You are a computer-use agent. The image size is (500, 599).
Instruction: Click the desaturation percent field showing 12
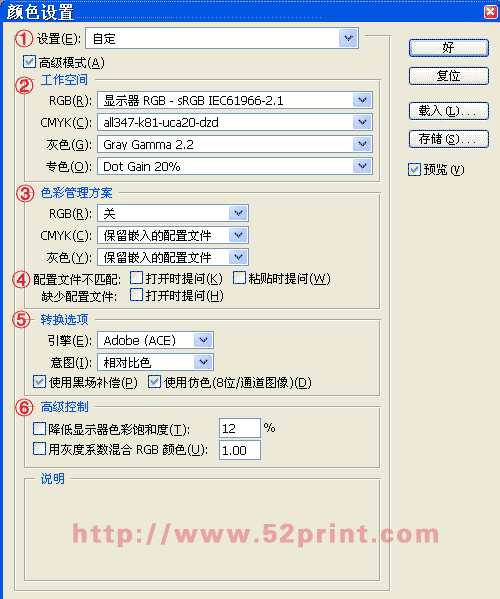click(240, 428)
